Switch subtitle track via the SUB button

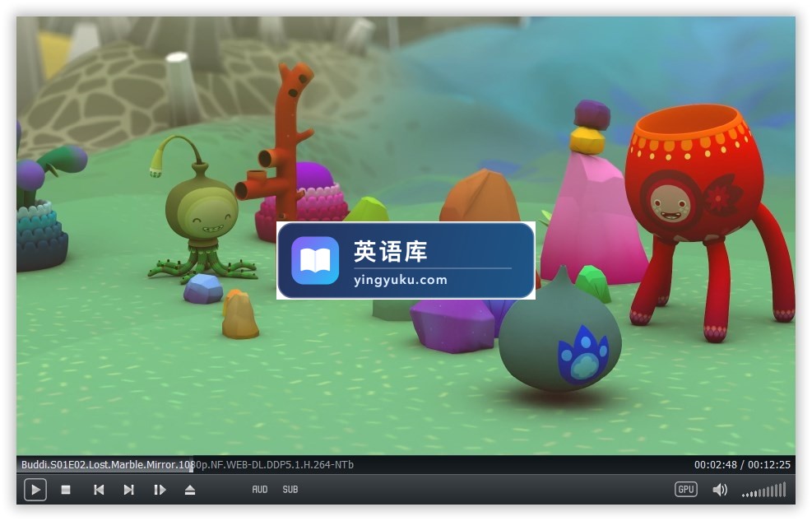(290, 490)
